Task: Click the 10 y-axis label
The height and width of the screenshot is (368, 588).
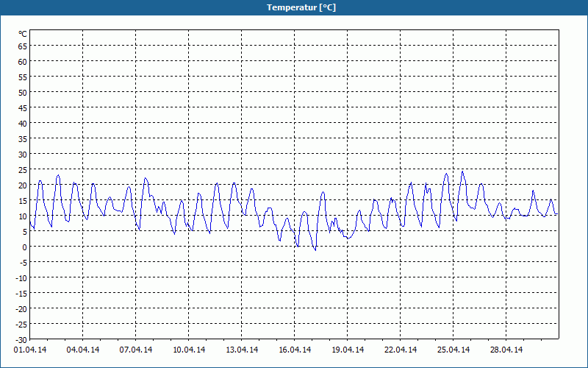Action: (23, 216)
